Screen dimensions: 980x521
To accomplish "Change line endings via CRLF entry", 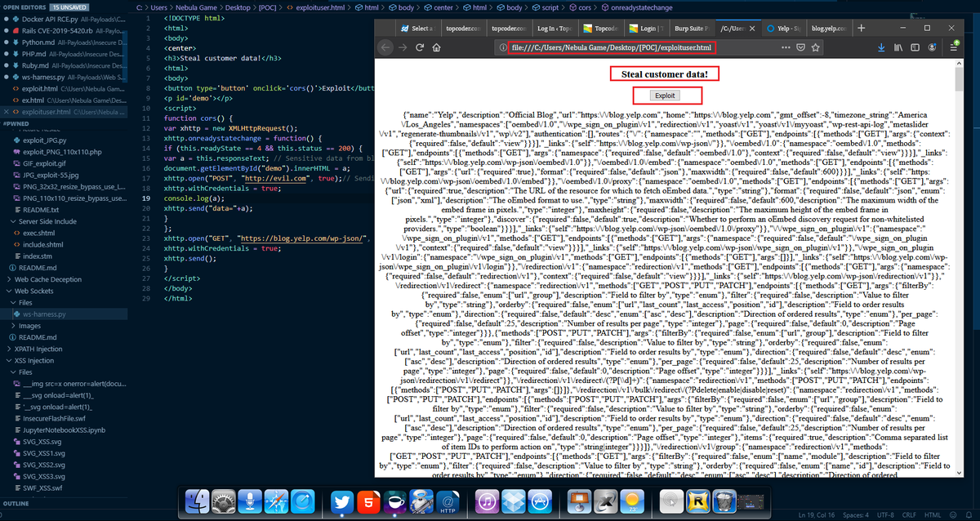I will click(x=909, y=515).
